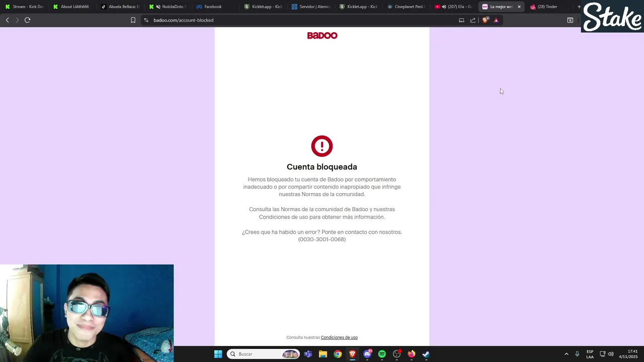644x362 pixels.
Task: Open volume control in system tray
Action: click(x=611, y=354)
